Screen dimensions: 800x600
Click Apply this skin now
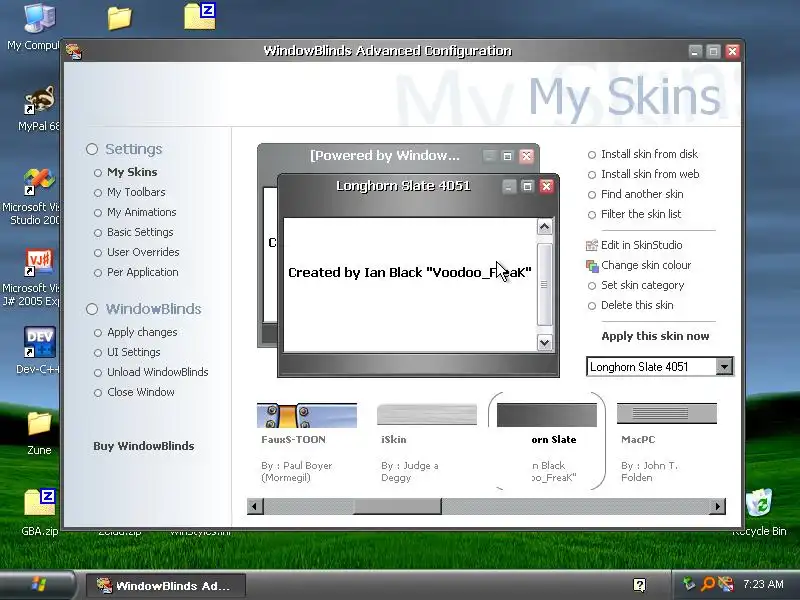click(655, 336)
